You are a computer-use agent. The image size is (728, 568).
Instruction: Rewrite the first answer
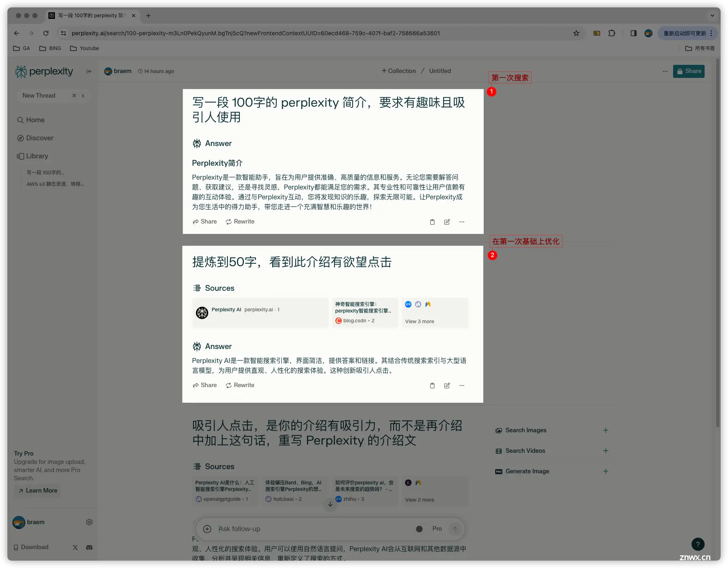(x=240, y=221)
